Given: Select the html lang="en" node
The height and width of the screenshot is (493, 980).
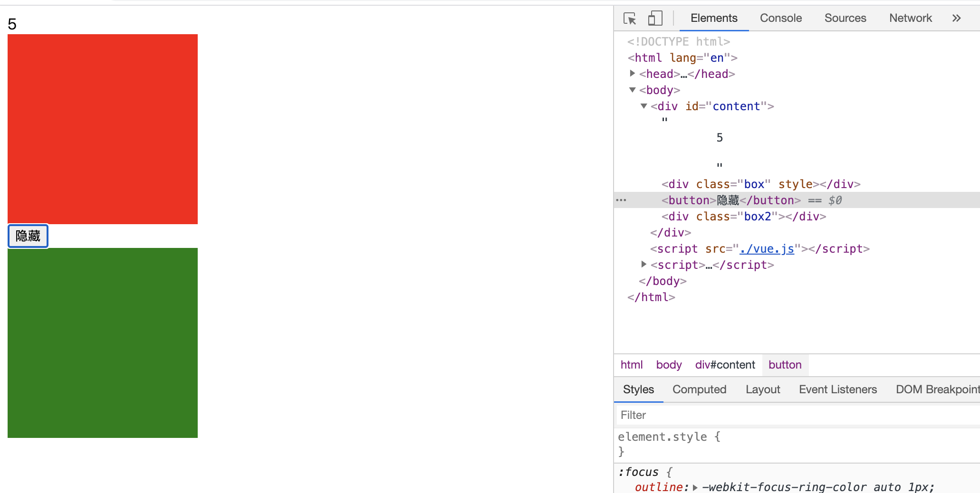Looking at the screenshot, I should click(682, 58).
